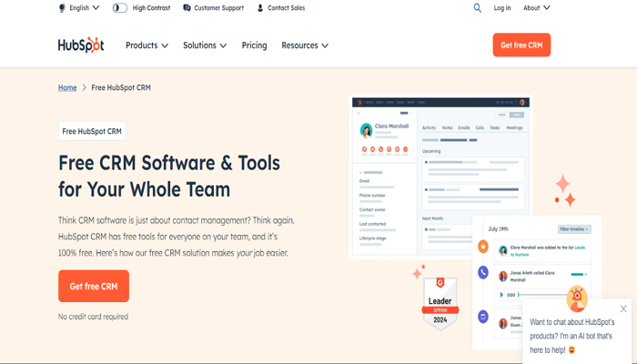Click the play button on call recording
The image size is (637, 364).
pos(501,295)
